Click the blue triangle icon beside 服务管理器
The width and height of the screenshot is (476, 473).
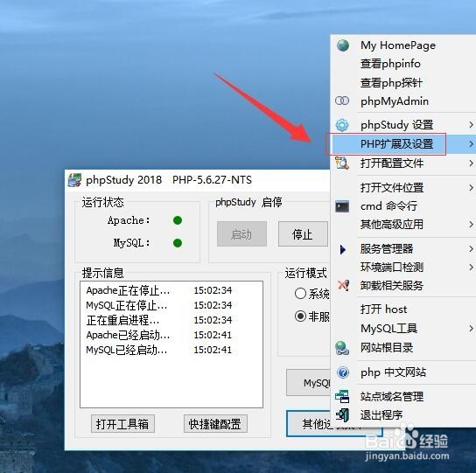click(x=343, y=249)
